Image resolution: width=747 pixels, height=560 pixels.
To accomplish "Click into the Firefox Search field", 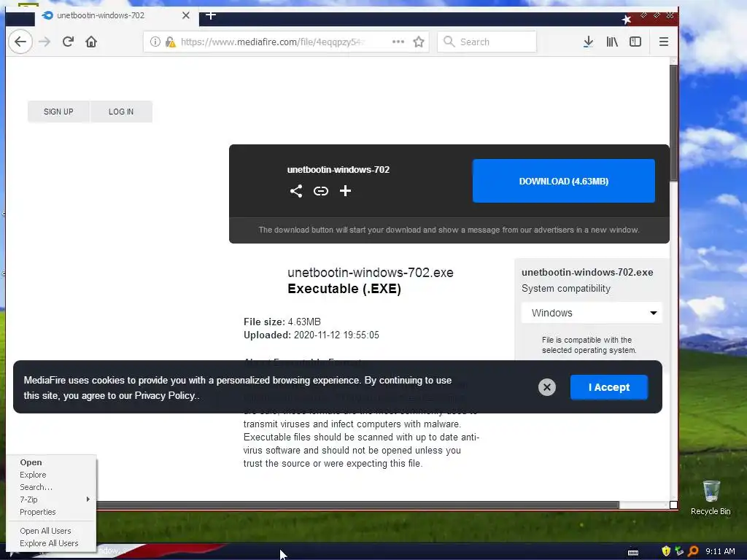I will tap(487, 42).
